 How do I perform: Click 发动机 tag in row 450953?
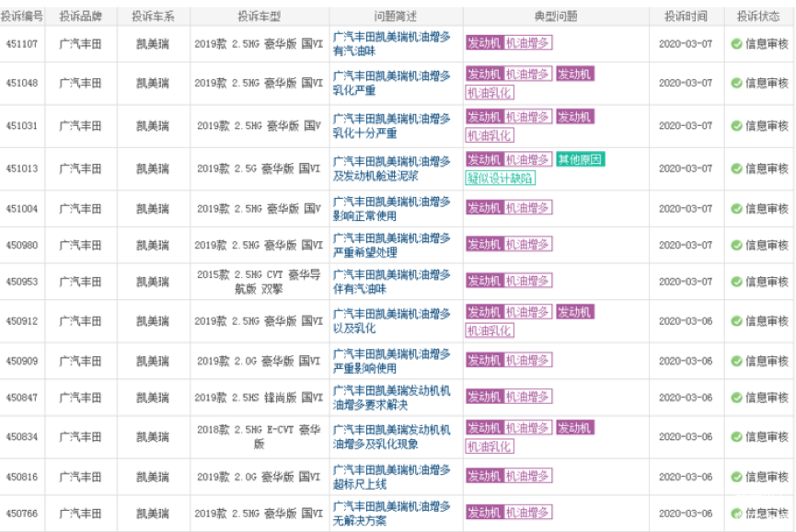click(x=484, y=281)
